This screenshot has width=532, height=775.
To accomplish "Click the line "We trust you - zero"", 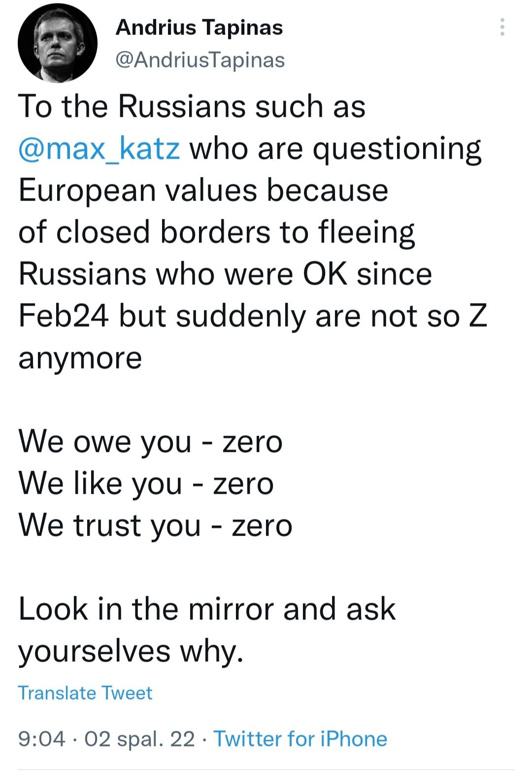I will [155, 525].
